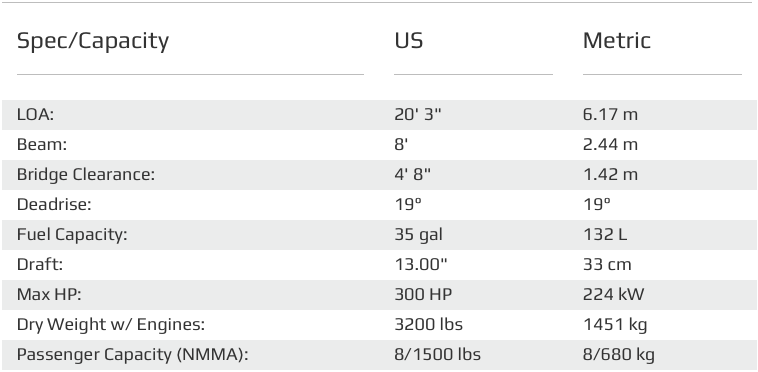This screenshot has width=758, height=372.
Task: Click the US column header
Action: [x=409, y=41]
